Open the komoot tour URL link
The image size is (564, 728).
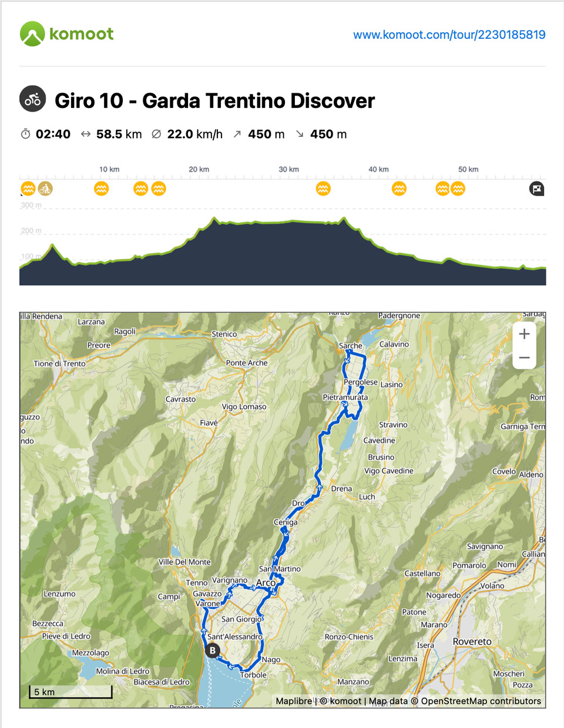[449, 35]
